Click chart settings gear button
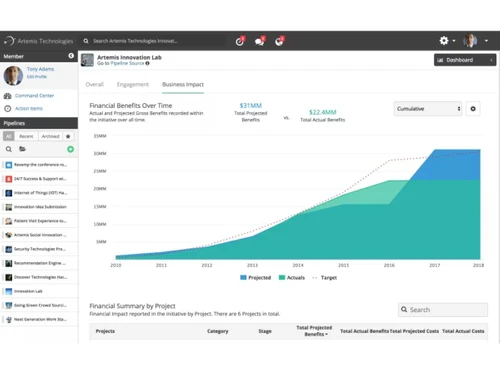Screen dimensions: 500x375 [x=473, y=109]
